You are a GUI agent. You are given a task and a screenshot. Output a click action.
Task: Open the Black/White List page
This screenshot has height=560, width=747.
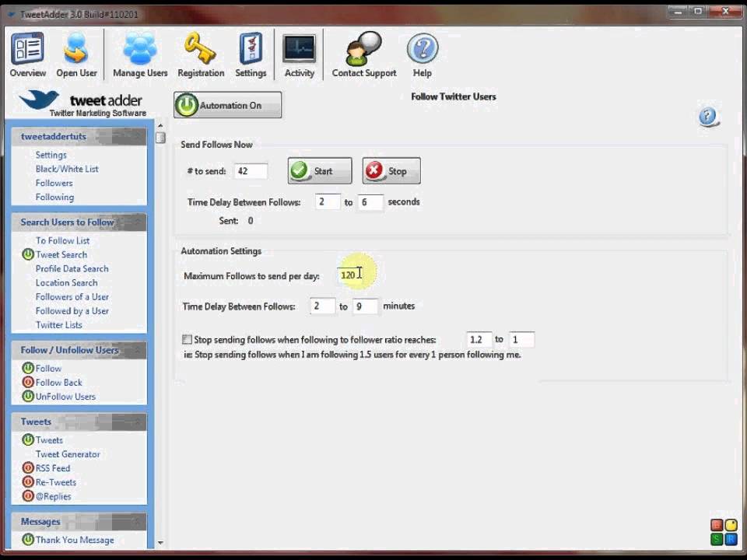click(67, 169)
